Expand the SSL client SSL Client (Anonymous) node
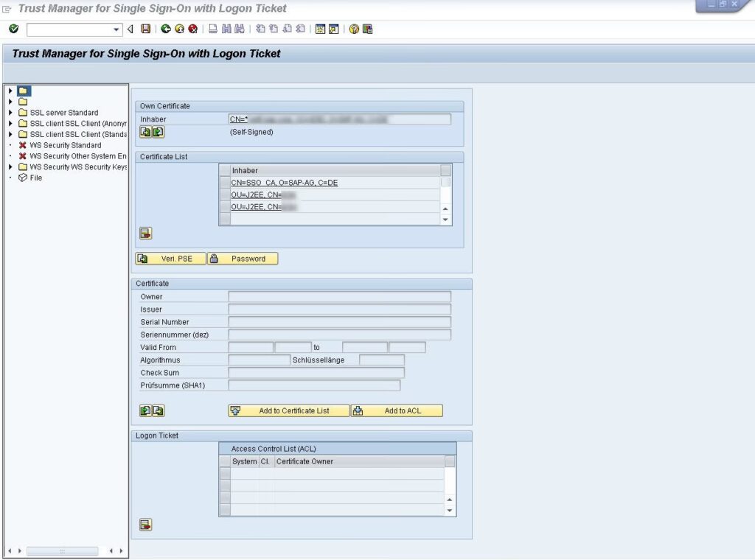The width and height of the screenshot is (755, 560). [x=10, y=123]
